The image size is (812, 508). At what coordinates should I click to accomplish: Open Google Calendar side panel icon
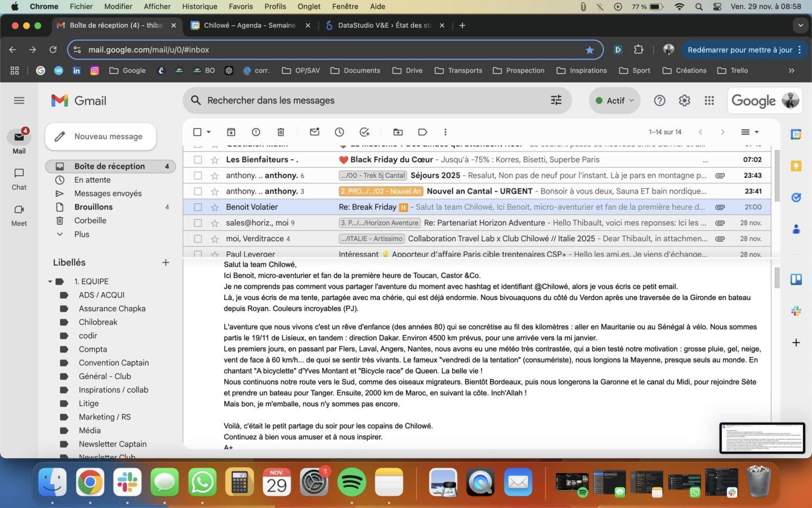pos(796,134)
